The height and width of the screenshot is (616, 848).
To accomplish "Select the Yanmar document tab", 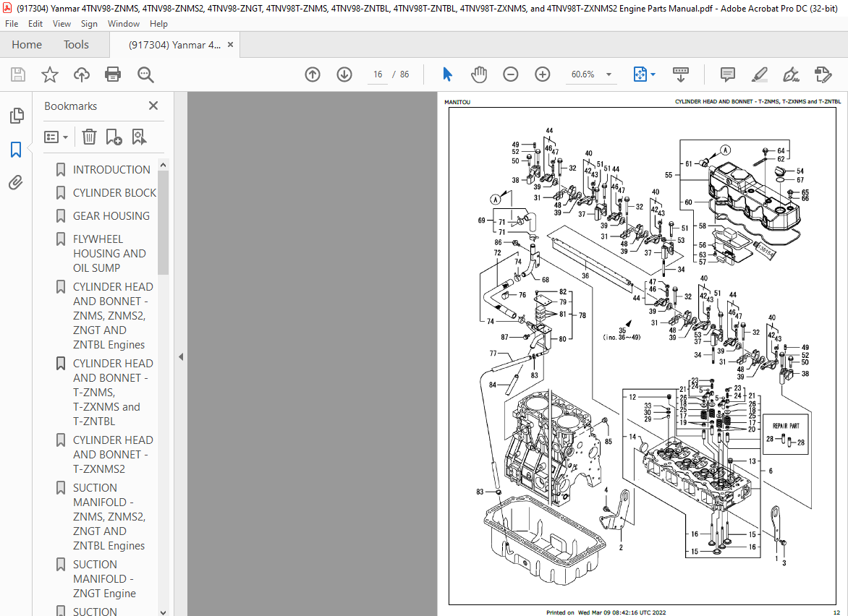I will (x=174, y=46).
